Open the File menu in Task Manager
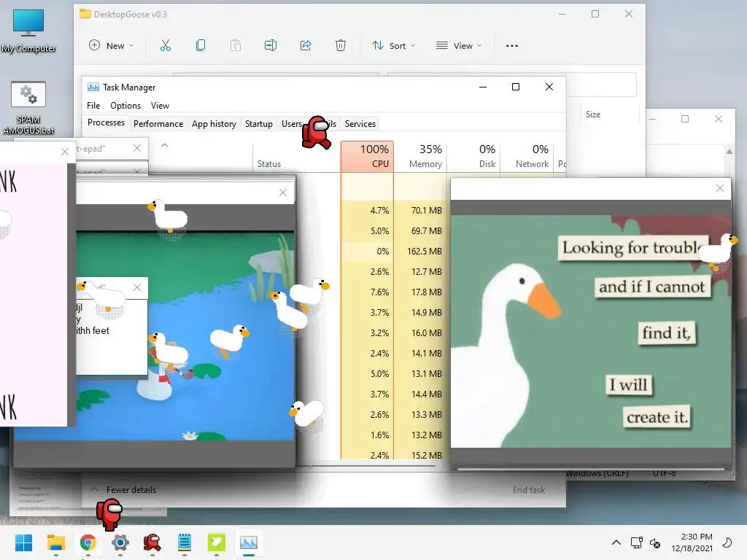This screenshot has height=560, width=747. click(x=93, y=106)
